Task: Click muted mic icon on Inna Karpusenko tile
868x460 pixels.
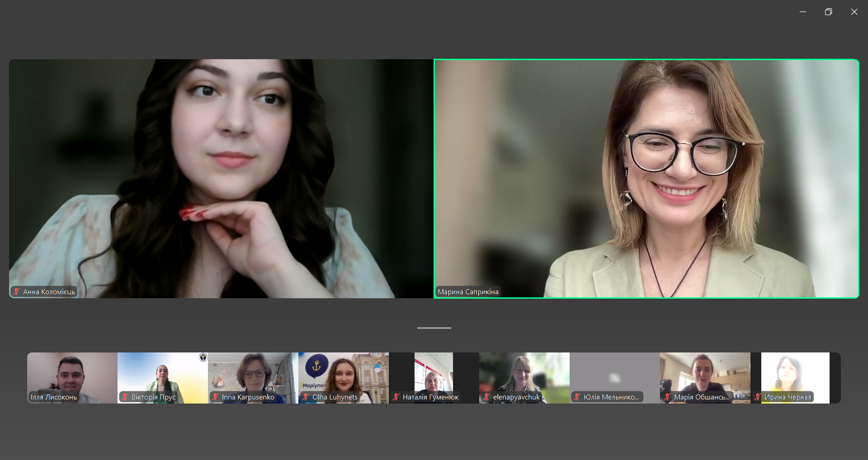Action: point(215,397)
